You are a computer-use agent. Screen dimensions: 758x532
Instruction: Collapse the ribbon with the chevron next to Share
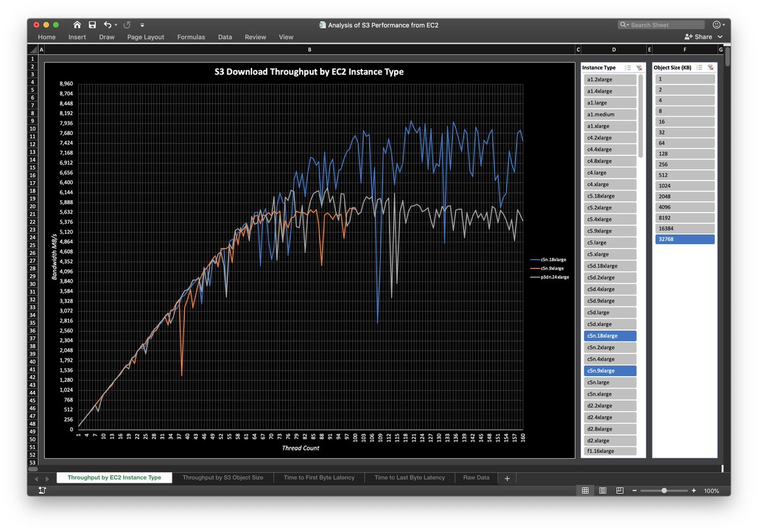point(720,37)
